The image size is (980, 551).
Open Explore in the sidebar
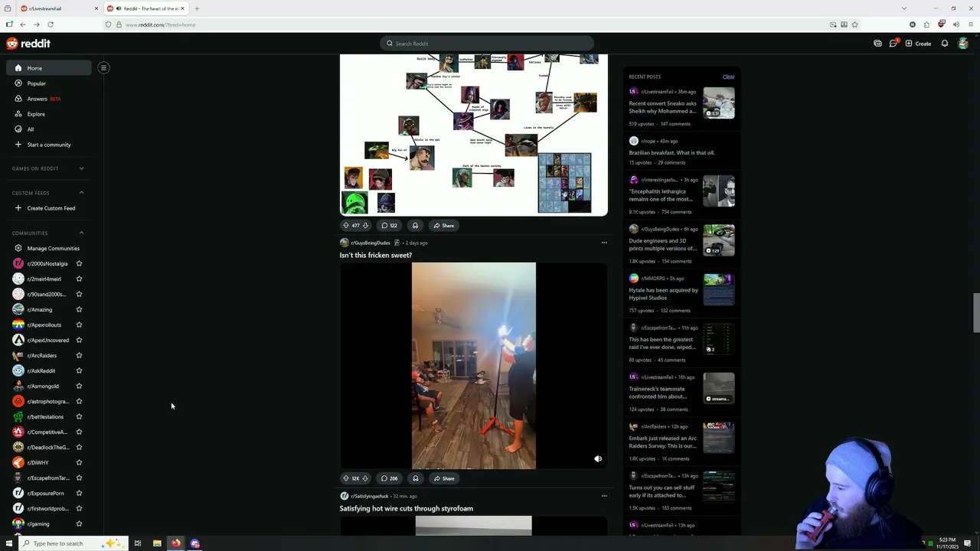click(x=49, y=114)
